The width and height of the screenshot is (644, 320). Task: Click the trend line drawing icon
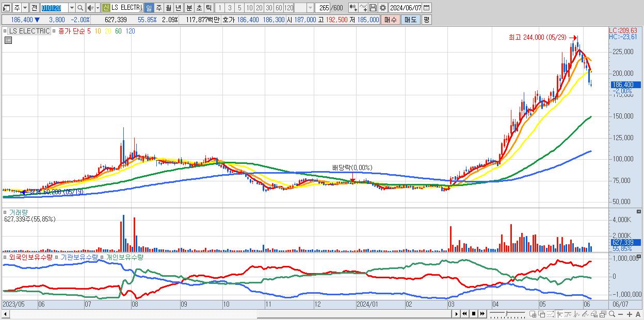[x=568, y=314]
